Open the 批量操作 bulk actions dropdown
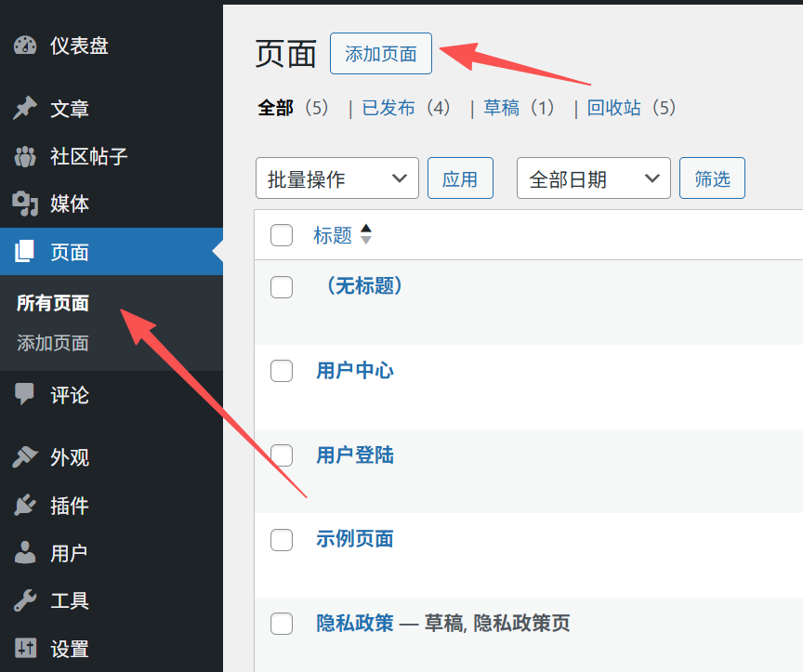This screenshot has width=803, height=672. click(x=336, y=178)
